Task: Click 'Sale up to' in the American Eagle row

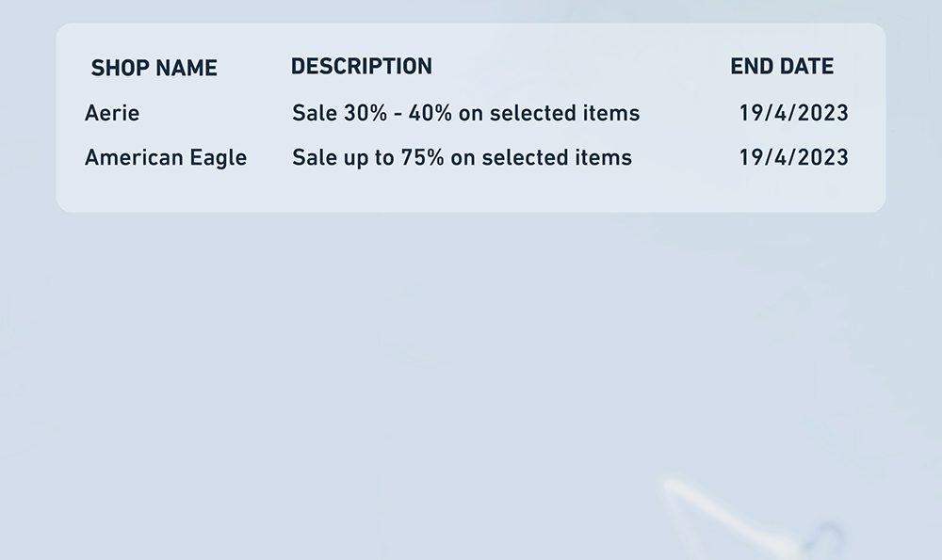Action: tap(343, 158)
